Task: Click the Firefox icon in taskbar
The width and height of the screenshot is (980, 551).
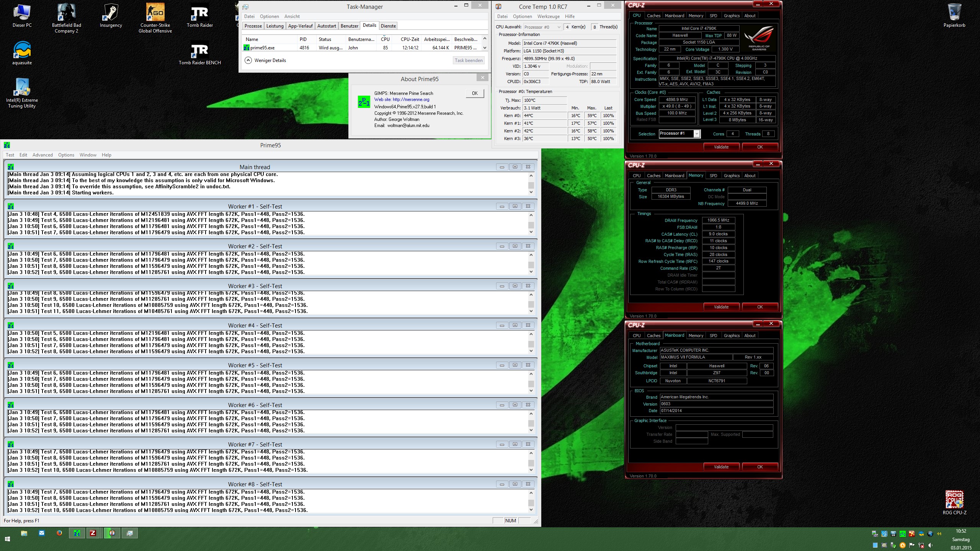Action: tap(59, 533)
